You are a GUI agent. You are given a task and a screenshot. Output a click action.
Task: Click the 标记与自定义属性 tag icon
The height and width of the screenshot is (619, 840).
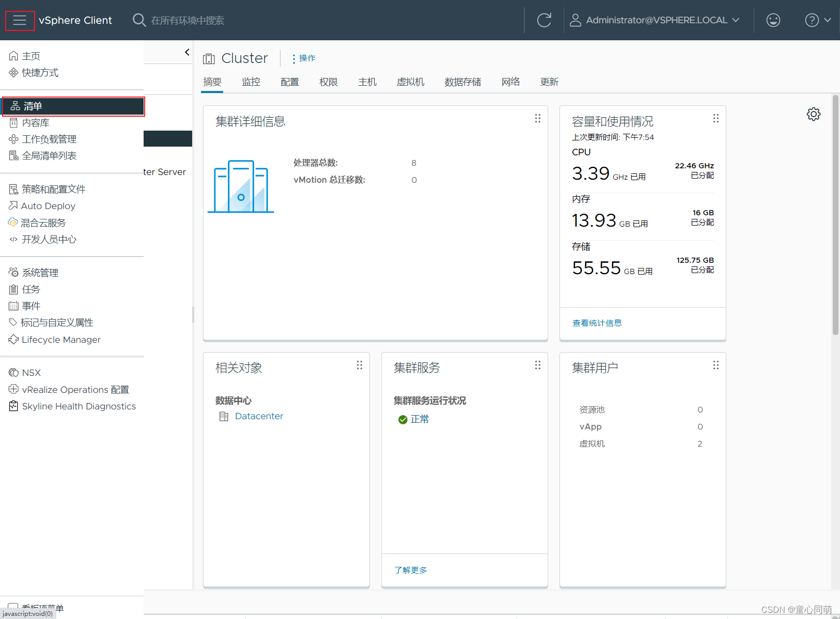13,322
